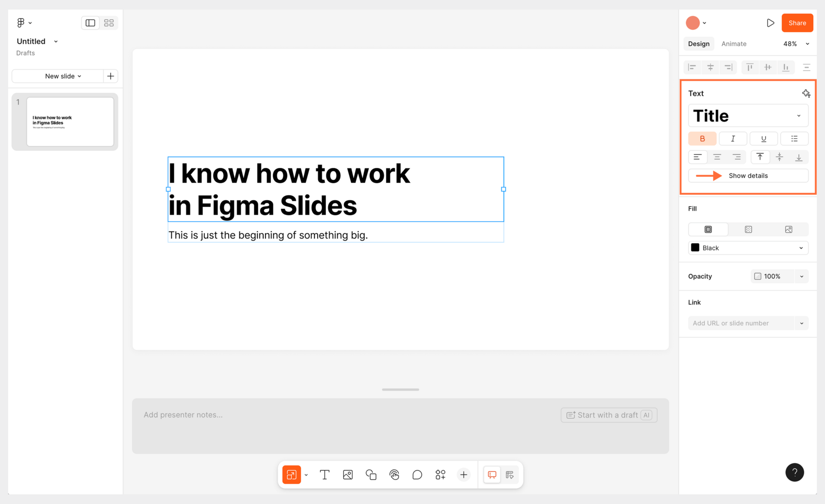Select the Text tool in bottom toolbar
Image resolution: width=825 pixels, height=504 pixels.
coord(324,475)
